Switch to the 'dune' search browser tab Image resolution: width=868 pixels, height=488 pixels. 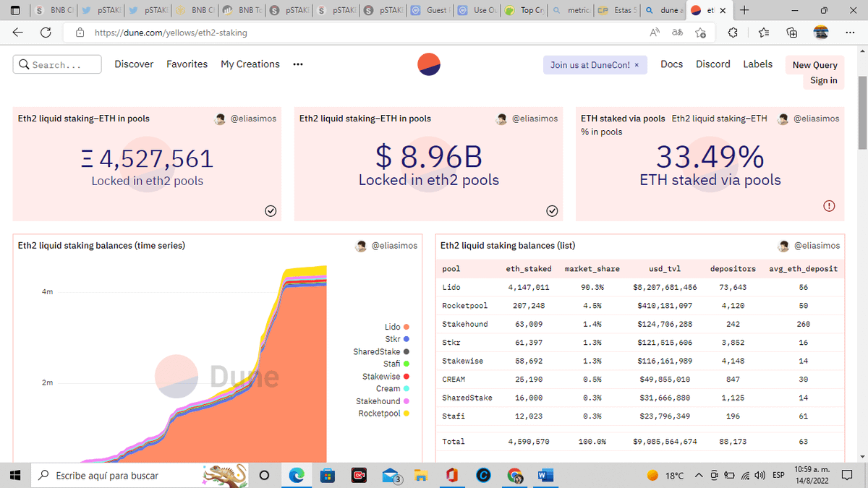click(662, 11)
